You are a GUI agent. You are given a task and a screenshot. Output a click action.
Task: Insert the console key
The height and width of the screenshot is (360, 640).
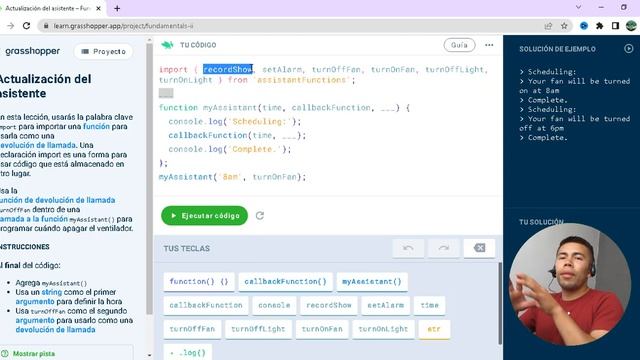click(274, 305)
